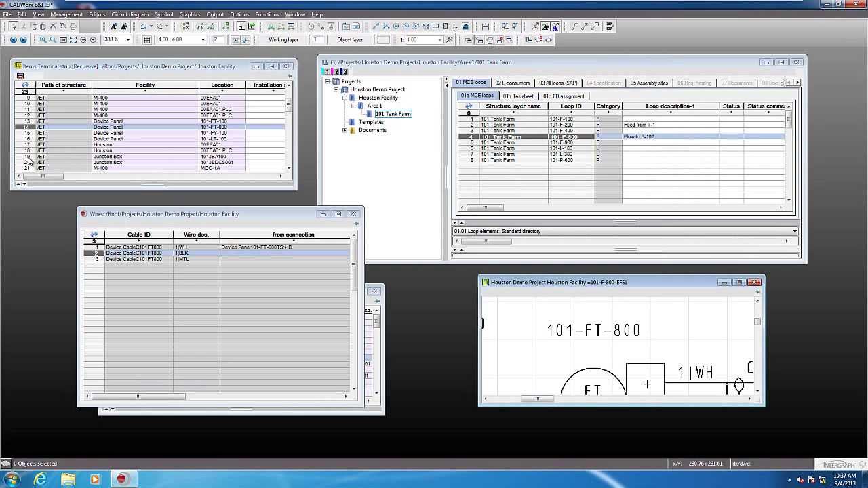Click the object layer color swatch box
Image resolution: width=868 pixels, height=488 pixels.
coord(383,39)
